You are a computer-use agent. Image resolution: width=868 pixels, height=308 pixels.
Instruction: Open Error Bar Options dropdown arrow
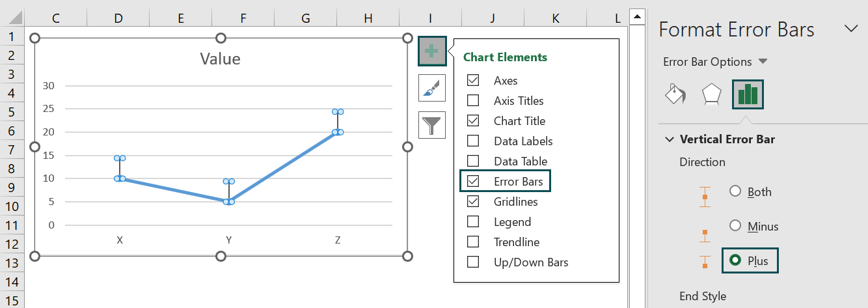[763, 61]
